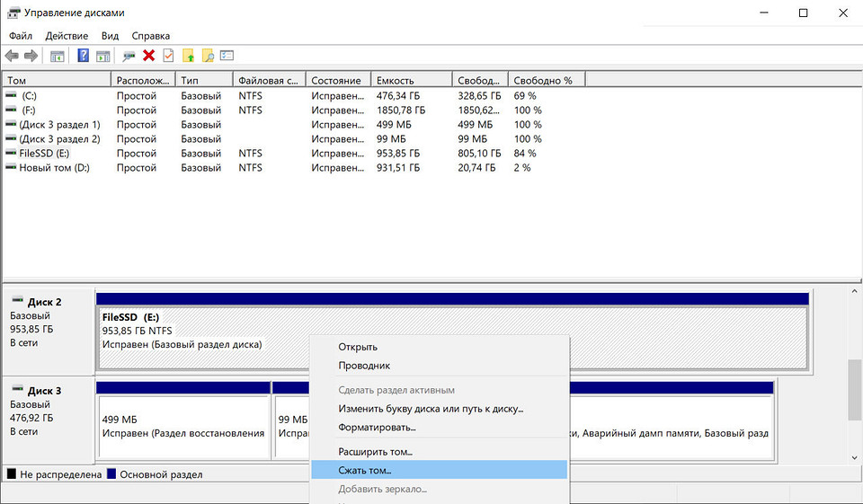Click the back arrow toolbar icon
863x504 pixels.
13,56
